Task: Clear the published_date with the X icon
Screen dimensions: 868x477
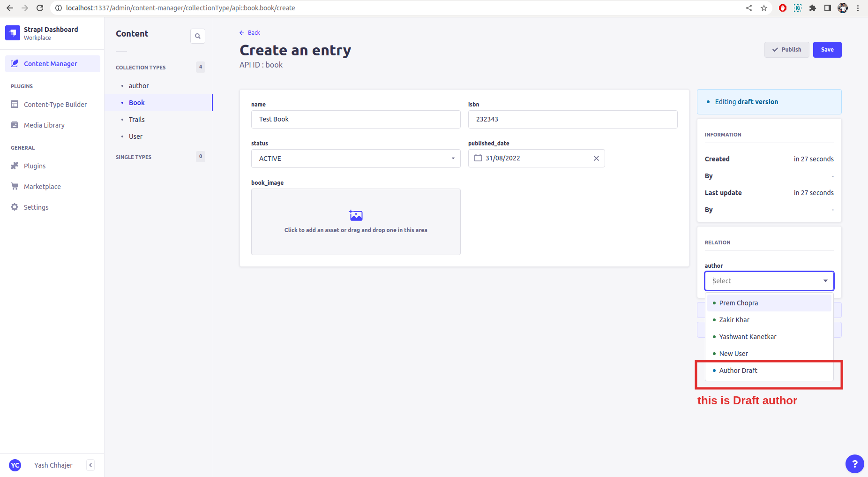Action: point(596,159)
